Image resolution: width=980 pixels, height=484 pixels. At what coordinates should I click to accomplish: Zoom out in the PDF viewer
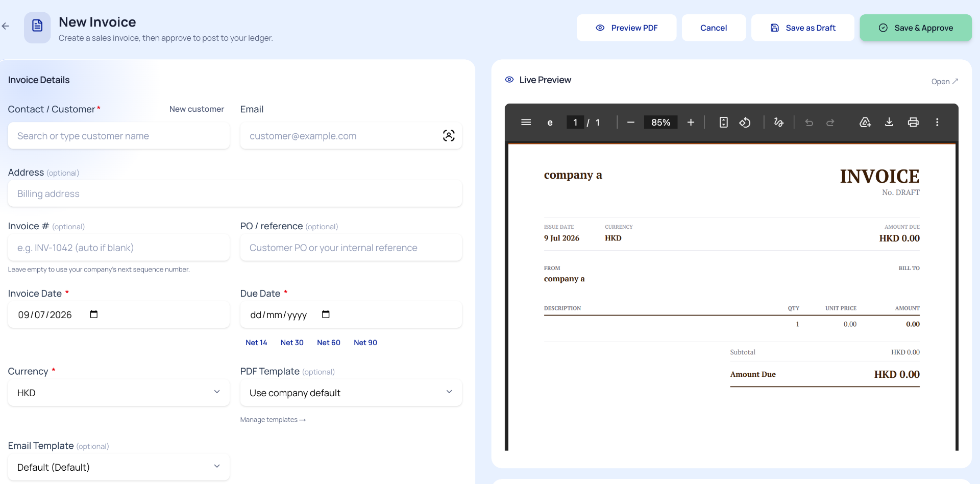631,123
